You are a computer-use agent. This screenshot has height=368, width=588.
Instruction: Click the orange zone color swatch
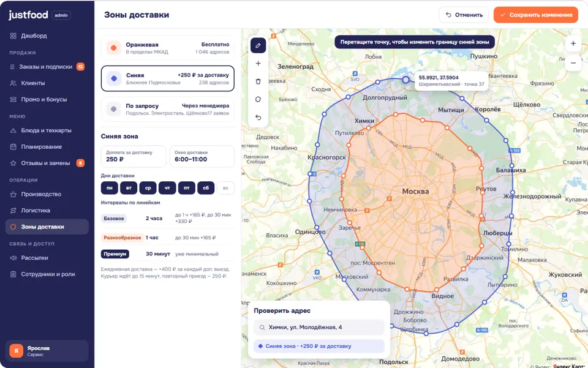(114, 48)
